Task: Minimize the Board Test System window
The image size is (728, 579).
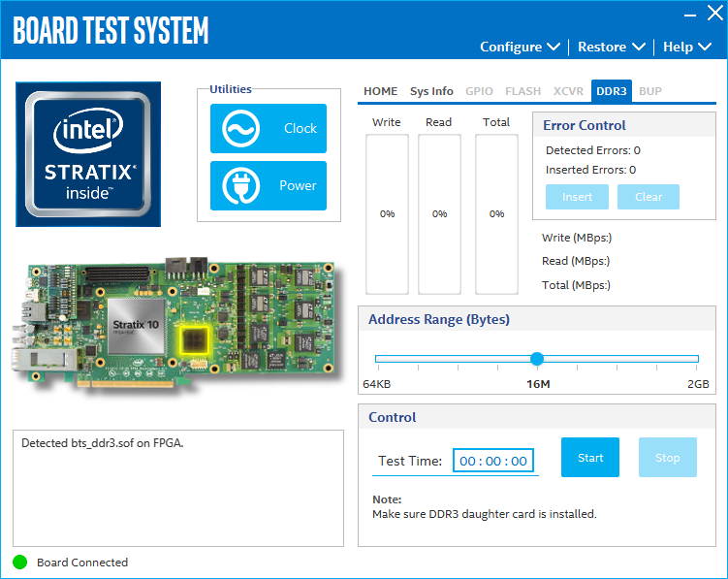Action: [x=690, y=16]
